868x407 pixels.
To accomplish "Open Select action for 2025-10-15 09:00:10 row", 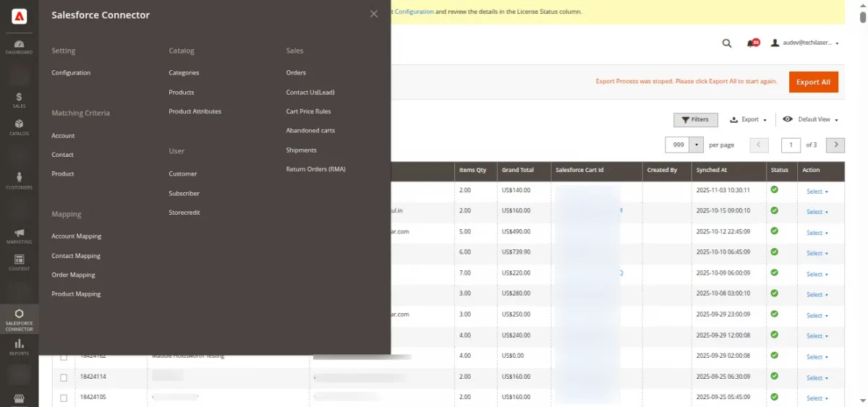I will pyautogui.click(x=817, y=212).
